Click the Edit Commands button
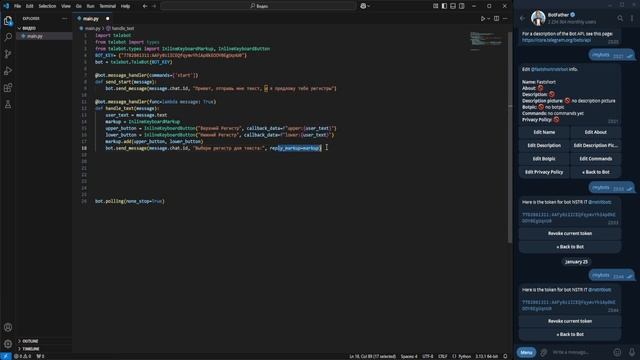This screenshot has width=640, height=360. 596,159
